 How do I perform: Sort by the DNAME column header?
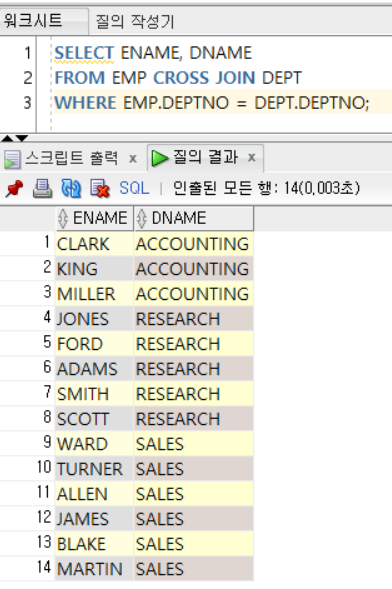click(x=193, y=218)
